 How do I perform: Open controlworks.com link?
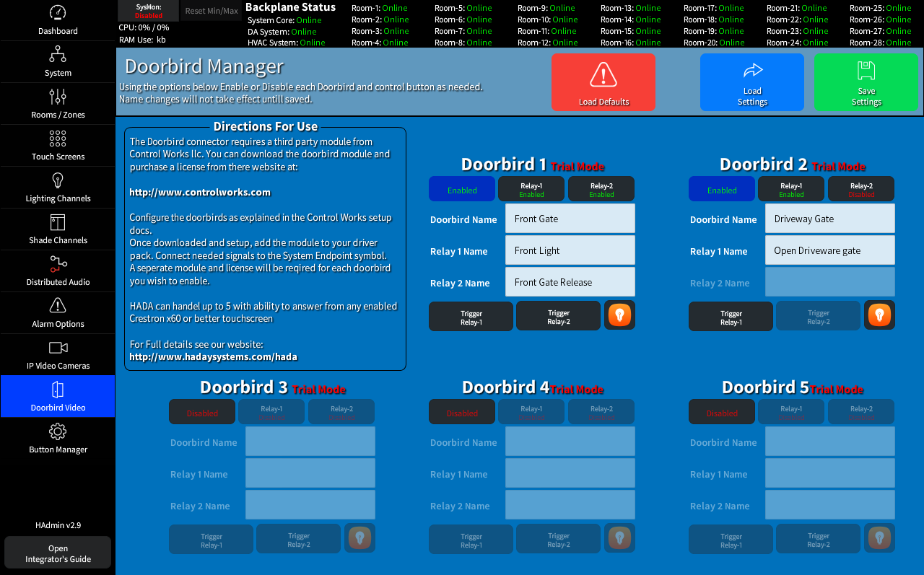tap(200, 192)
